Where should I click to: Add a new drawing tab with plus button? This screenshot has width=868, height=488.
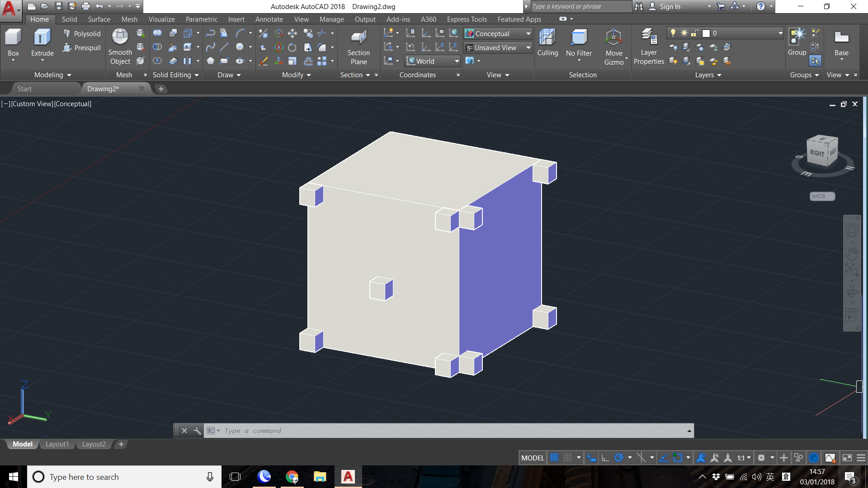click(161, 89)
